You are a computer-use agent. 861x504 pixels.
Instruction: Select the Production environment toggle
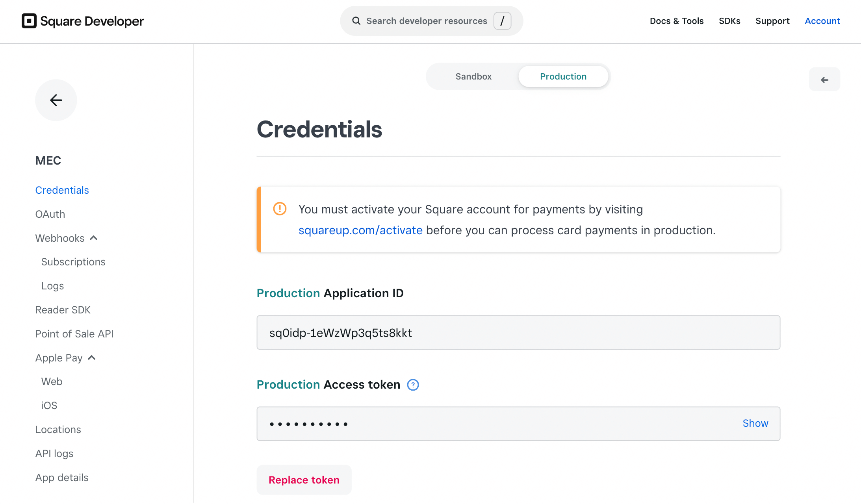(563, 76)
